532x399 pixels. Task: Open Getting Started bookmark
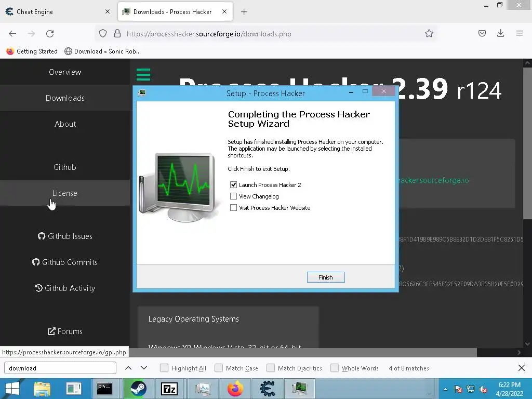32,51
